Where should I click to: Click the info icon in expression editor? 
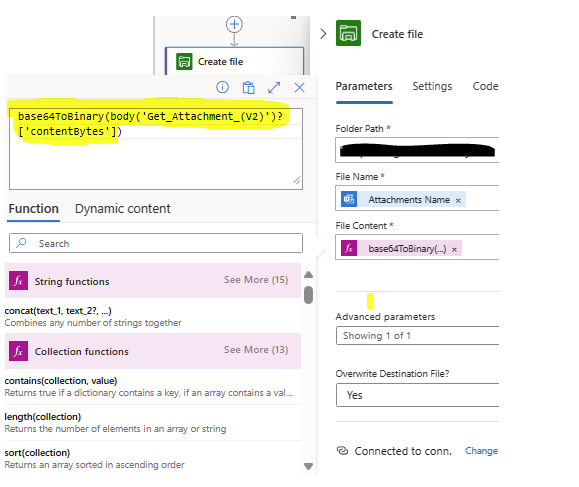222,88
